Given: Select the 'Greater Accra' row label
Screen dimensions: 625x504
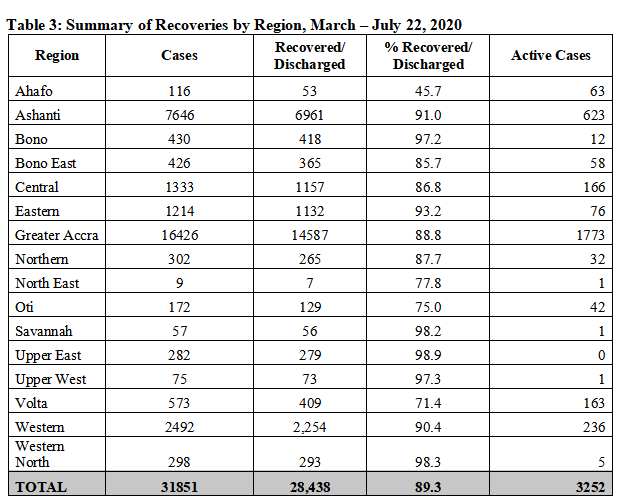Looking at the screenshot, I should (x=57, y=235).
